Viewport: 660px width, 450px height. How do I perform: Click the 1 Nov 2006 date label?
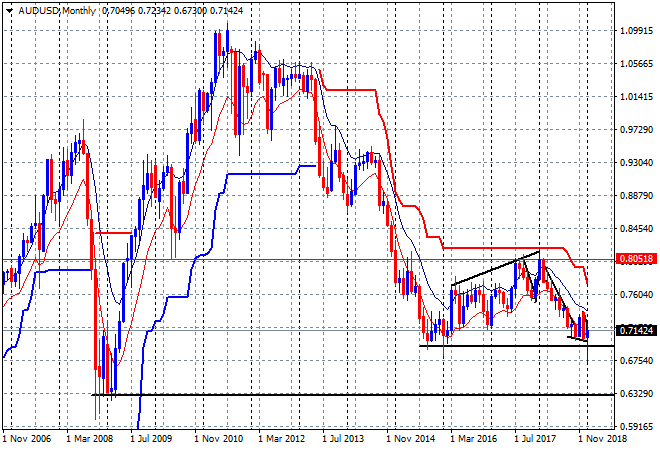point(27,439)
